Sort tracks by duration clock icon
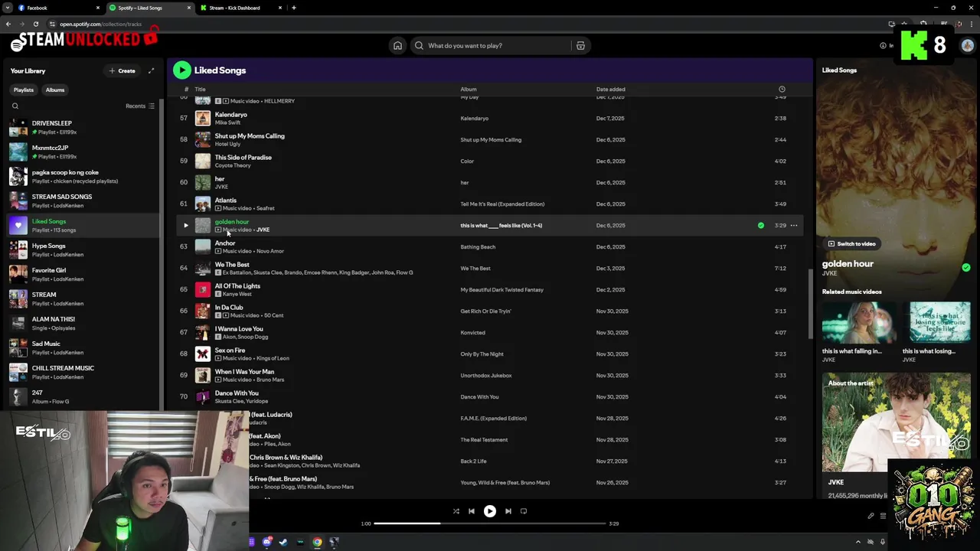 click(x=781, y=90)
